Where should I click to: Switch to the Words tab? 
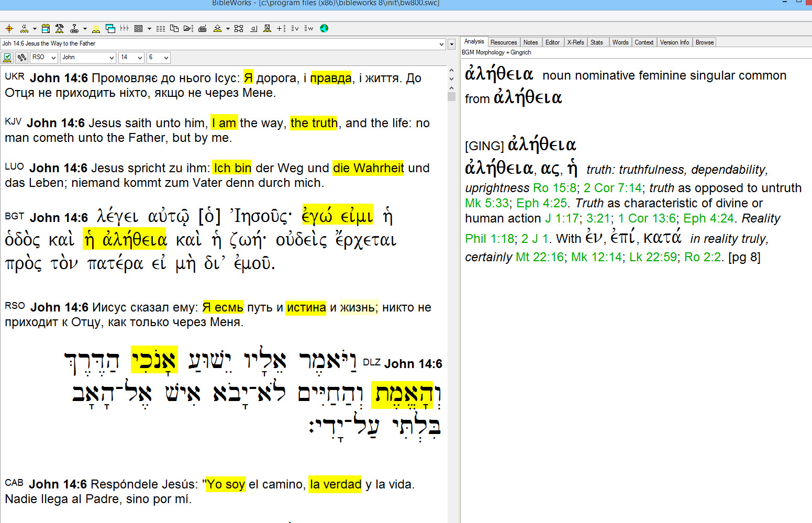[620, 42]
